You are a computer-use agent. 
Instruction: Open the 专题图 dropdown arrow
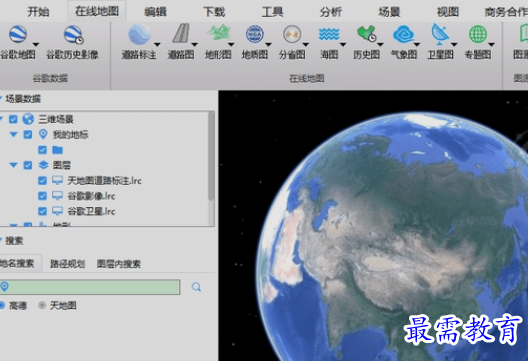tap(491, 44)
